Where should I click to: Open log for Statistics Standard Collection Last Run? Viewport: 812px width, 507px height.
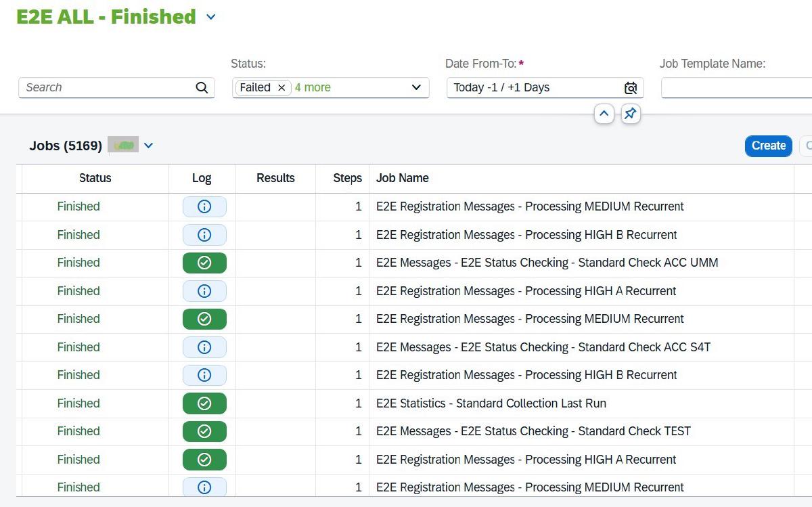(204, 403)
